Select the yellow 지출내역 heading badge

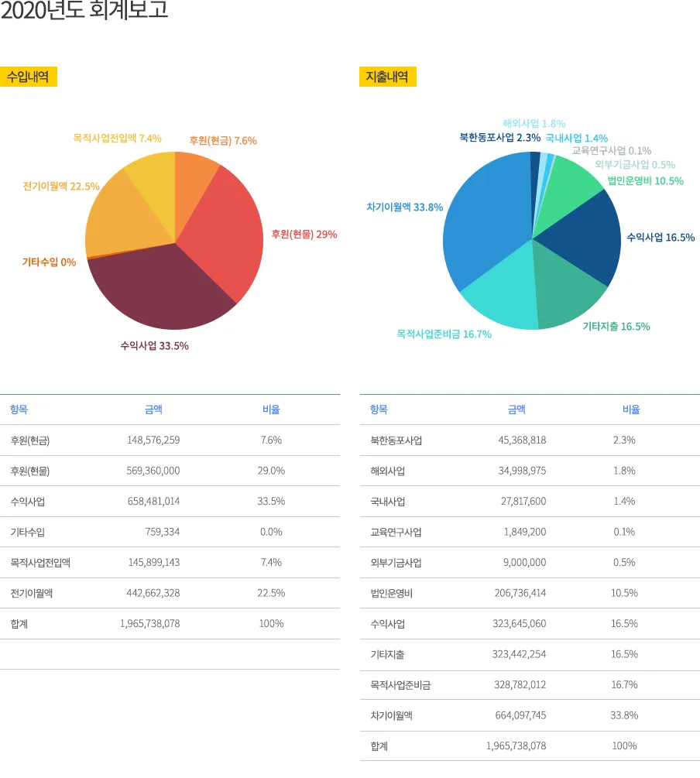tap(388, 77)
